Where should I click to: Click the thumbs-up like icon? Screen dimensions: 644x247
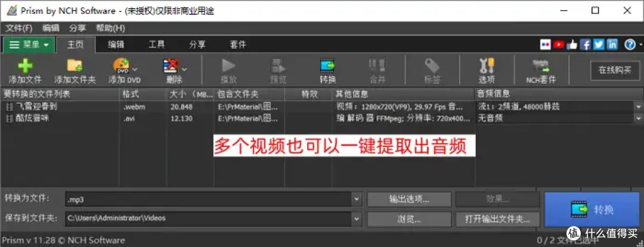tap(572, 45)
